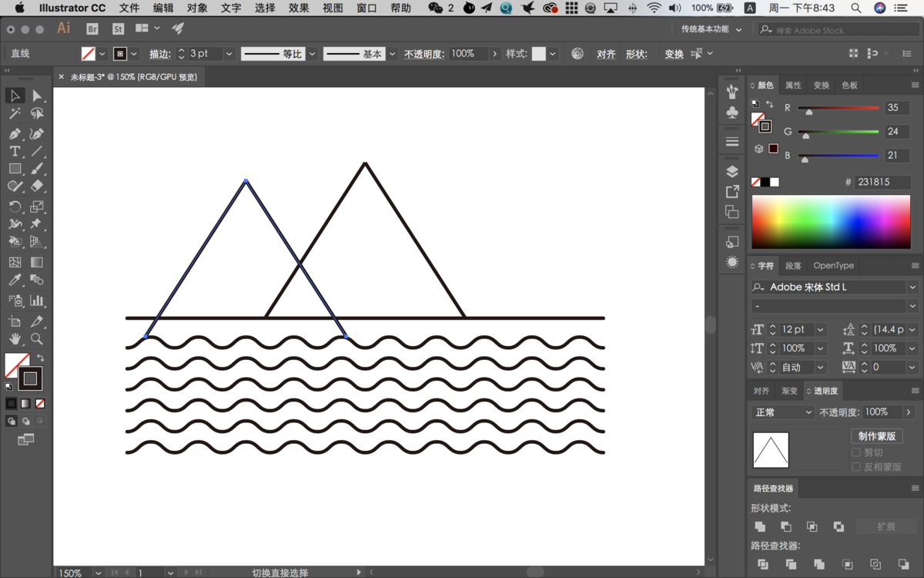This screenshot has height=578, width=924.
Task: Open the 效果 menu
Action: tap(299, 8)
